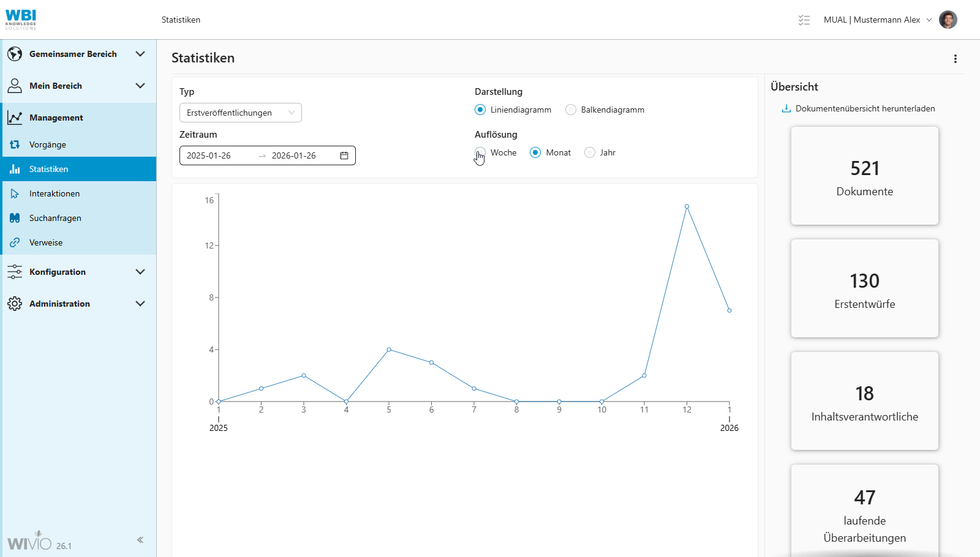Choose the Jahr resolution option

tap(590, 153)
